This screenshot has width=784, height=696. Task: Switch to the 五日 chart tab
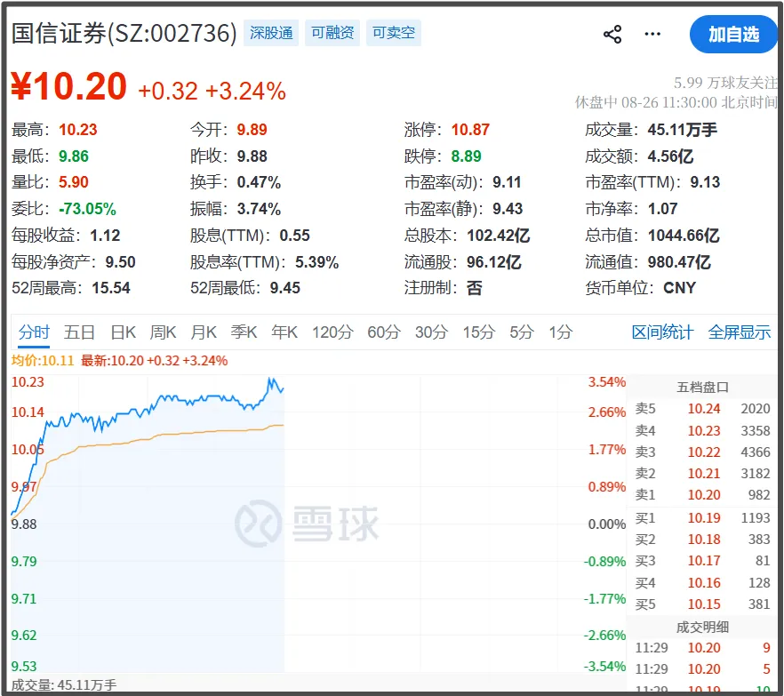tap(79, 332)
